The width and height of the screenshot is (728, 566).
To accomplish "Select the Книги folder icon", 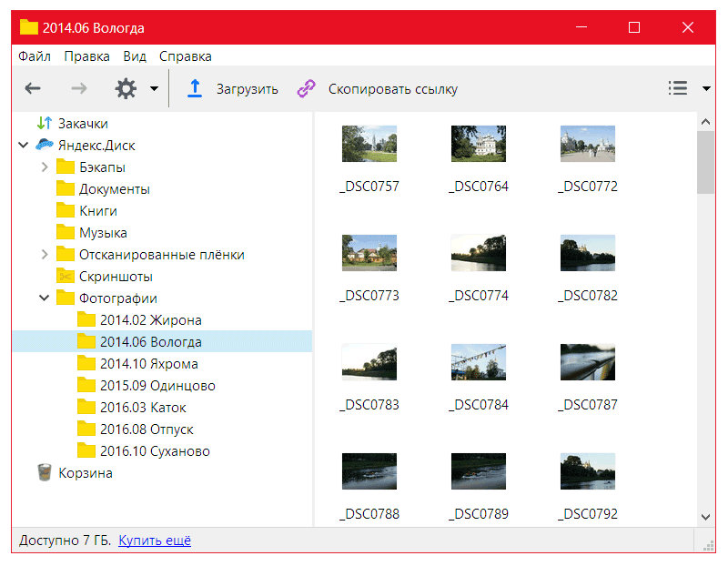I will click(x=66, y=210).
